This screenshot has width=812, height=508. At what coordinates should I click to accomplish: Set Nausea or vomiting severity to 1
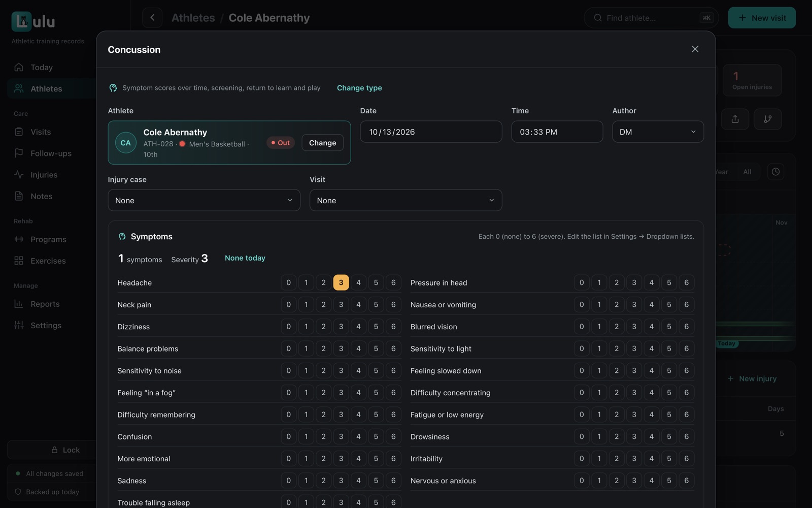[599, 305]
